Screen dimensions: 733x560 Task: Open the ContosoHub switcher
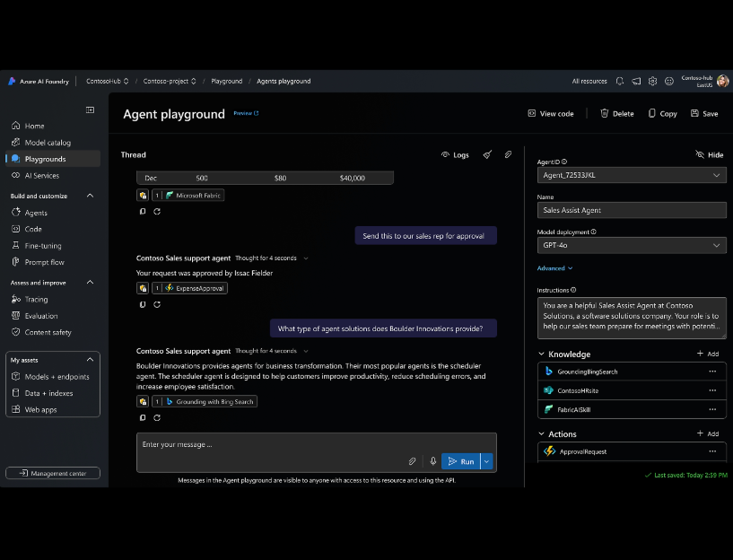point(107,81)
